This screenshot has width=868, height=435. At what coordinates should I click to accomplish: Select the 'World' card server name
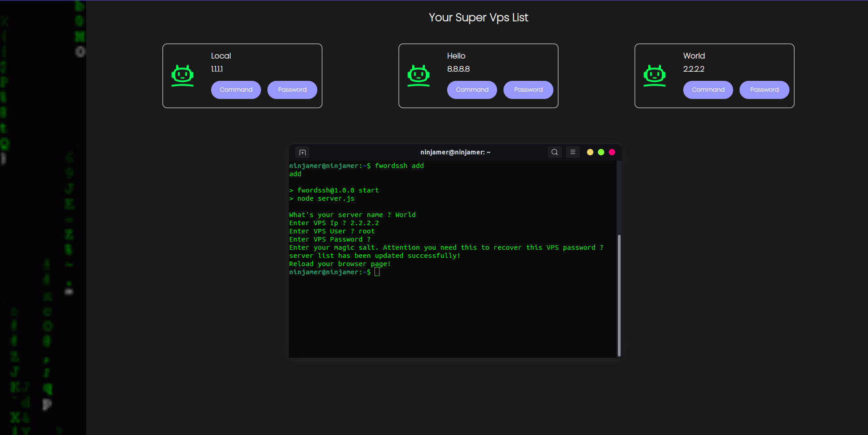pos(694,56)
